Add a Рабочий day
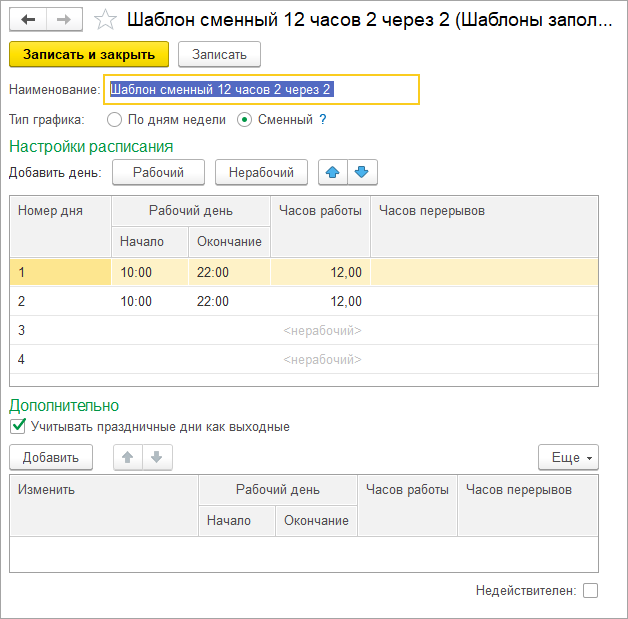Viewport: 628px width, 619px height. point(158,173)
